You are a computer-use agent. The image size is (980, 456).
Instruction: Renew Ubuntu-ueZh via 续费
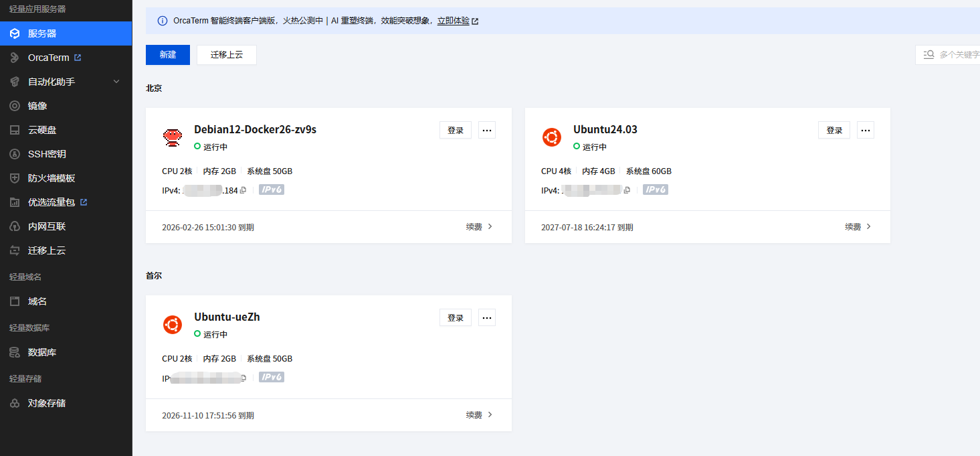pos(479,415)
